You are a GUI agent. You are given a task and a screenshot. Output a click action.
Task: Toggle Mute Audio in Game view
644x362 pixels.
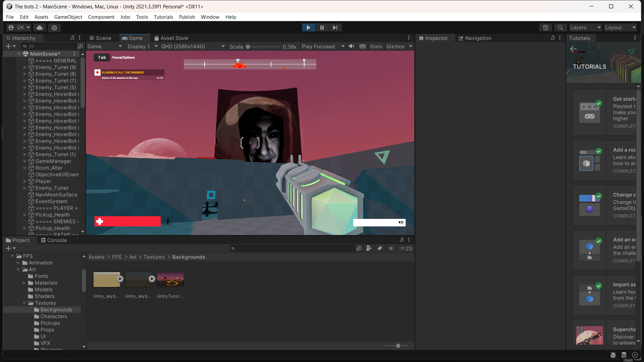tap(351, 46)
